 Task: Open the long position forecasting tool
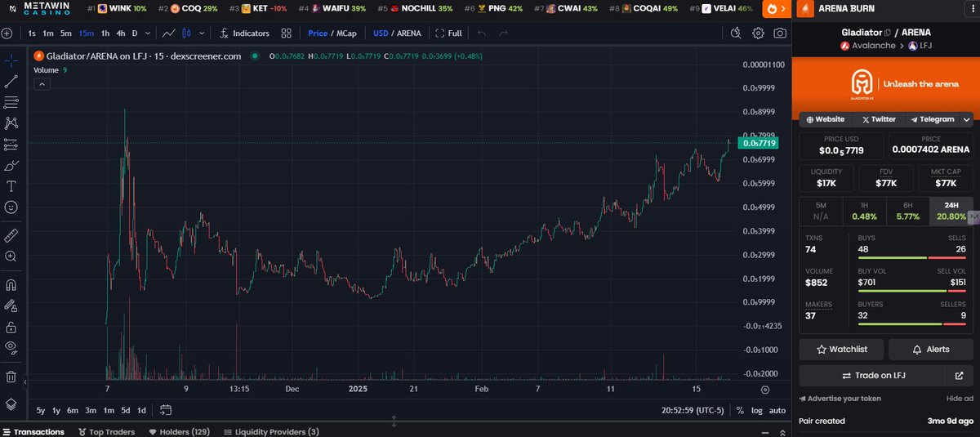[11, 145]
